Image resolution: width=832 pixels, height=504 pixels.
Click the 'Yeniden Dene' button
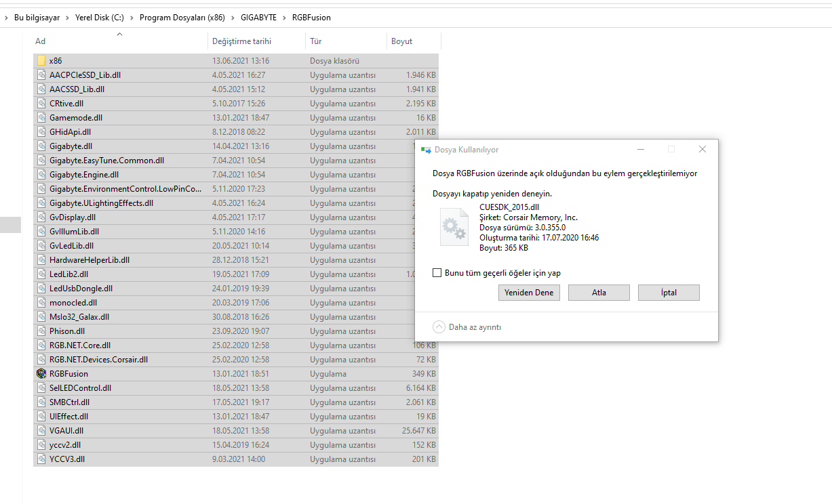[529, 293]
